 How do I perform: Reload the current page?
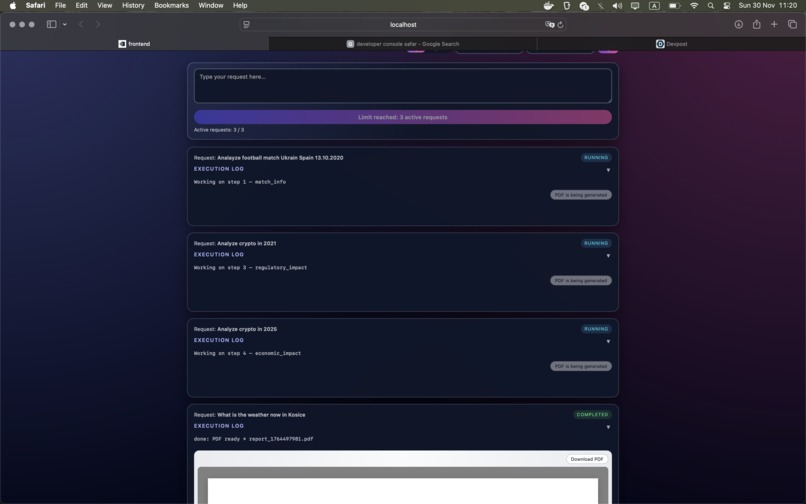click(560, 25)
